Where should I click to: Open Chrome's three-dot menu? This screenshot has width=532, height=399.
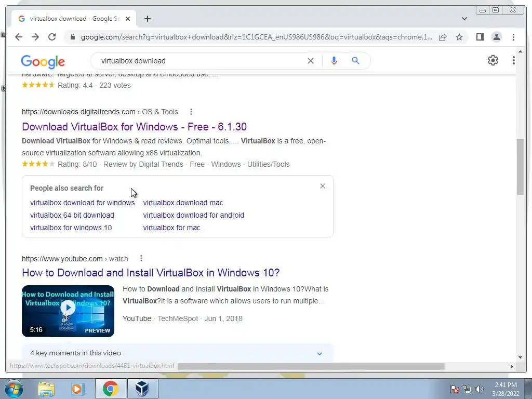(x=513, y=37)
